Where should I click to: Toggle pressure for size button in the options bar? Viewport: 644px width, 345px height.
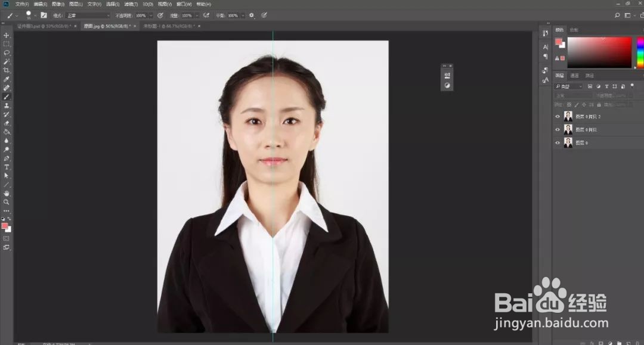(264, 15)
